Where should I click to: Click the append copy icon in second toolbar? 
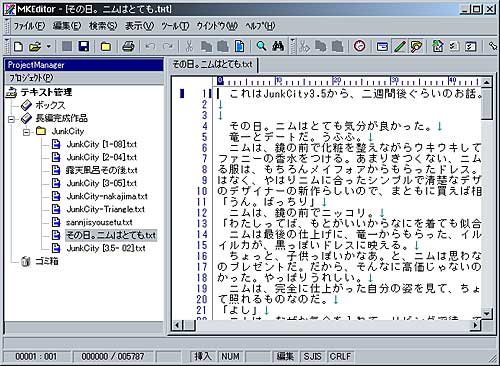[x=321, y=46]
